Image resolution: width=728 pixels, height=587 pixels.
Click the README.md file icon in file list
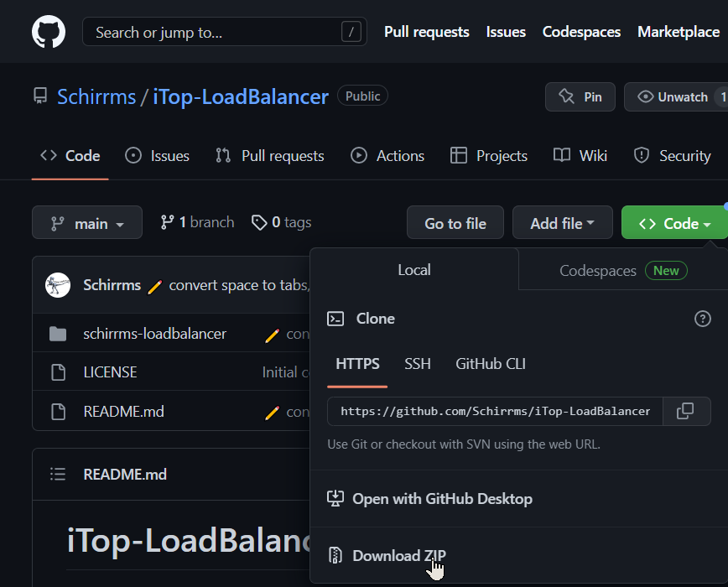point(58,412)
